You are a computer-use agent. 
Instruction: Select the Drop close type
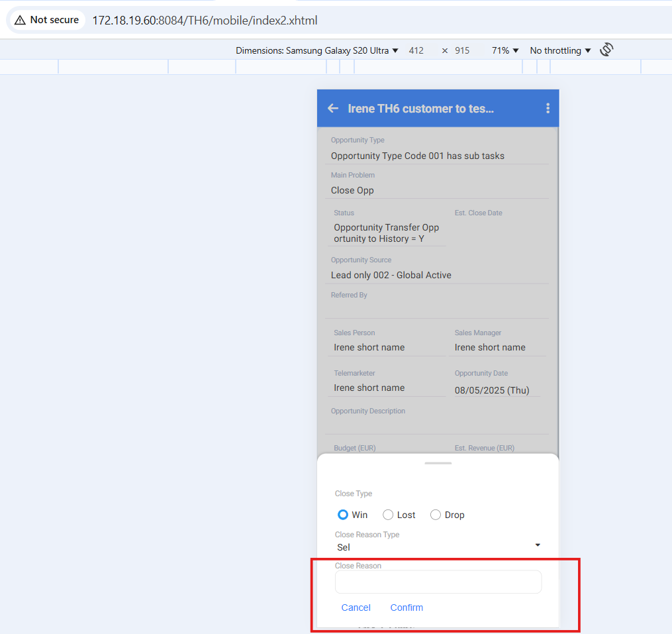(436, 515)
